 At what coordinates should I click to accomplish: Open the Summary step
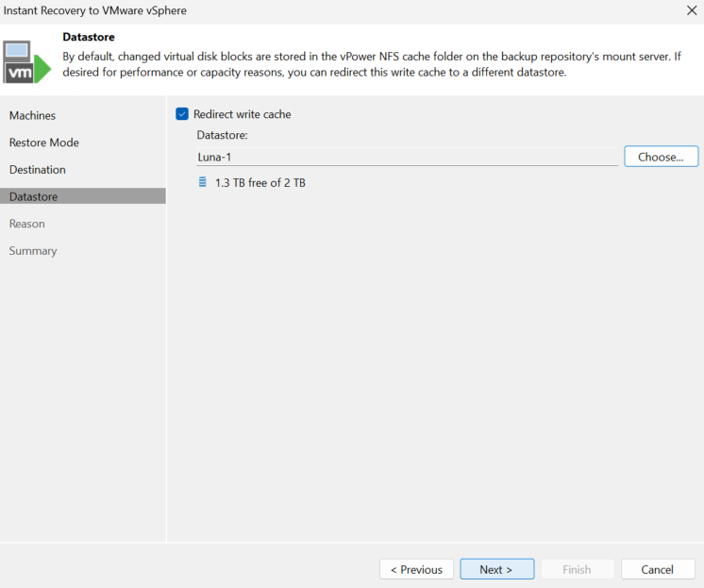tap(33, 251)
